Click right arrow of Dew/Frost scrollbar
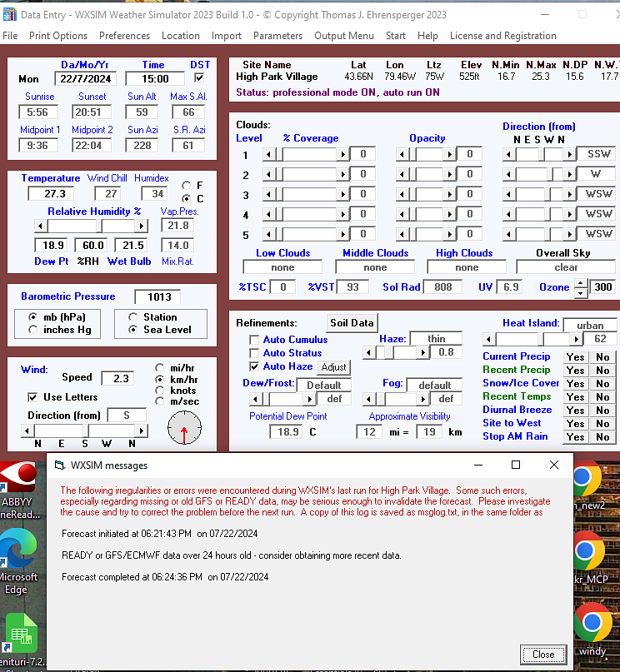Viewport: 620px width, 672px height. [x=309, y=400]
